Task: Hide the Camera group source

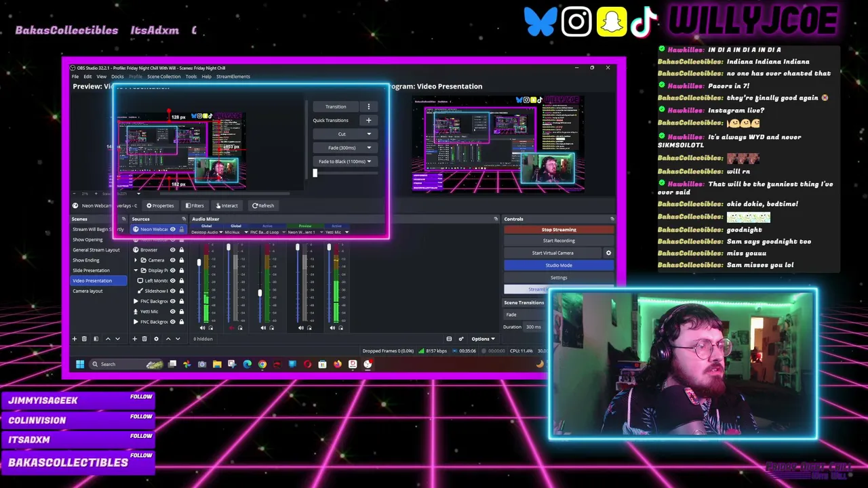Action: click(172, 260)
